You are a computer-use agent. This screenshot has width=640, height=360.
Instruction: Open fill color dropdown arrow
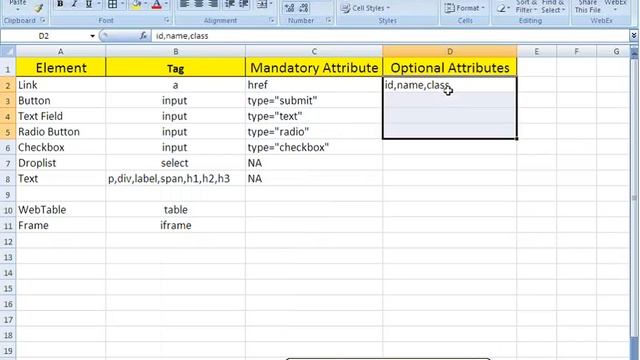(x=145, y=4)
